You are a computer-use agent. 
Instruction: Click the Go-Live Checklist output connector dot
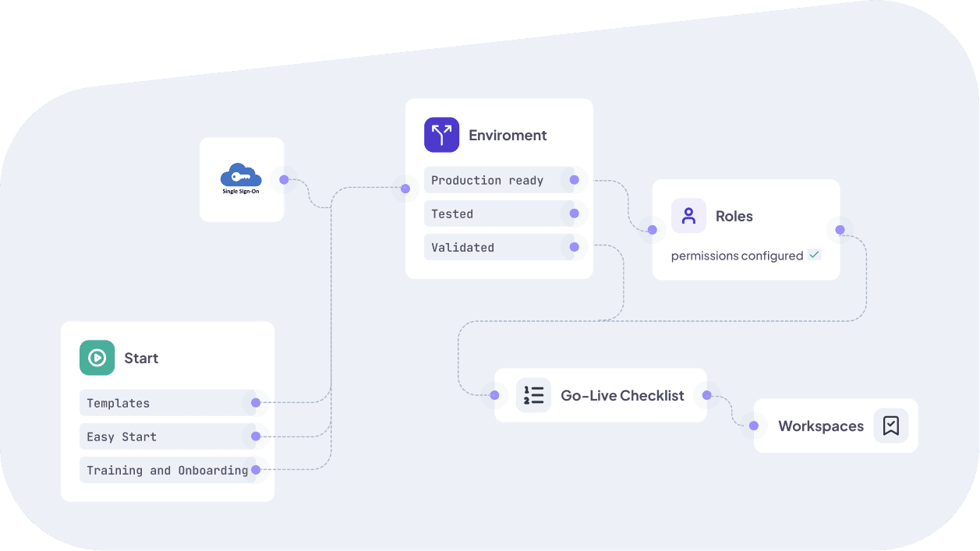706,395
